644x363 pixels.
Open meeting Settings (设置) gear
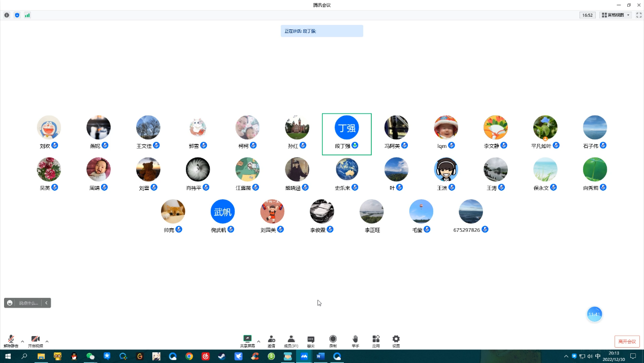click(396, 340)
